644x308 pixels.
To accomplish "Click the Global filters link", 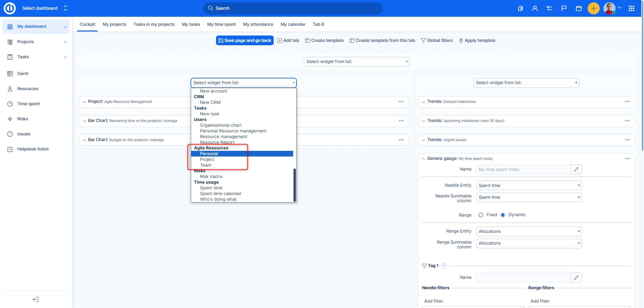I will [437, 41].
